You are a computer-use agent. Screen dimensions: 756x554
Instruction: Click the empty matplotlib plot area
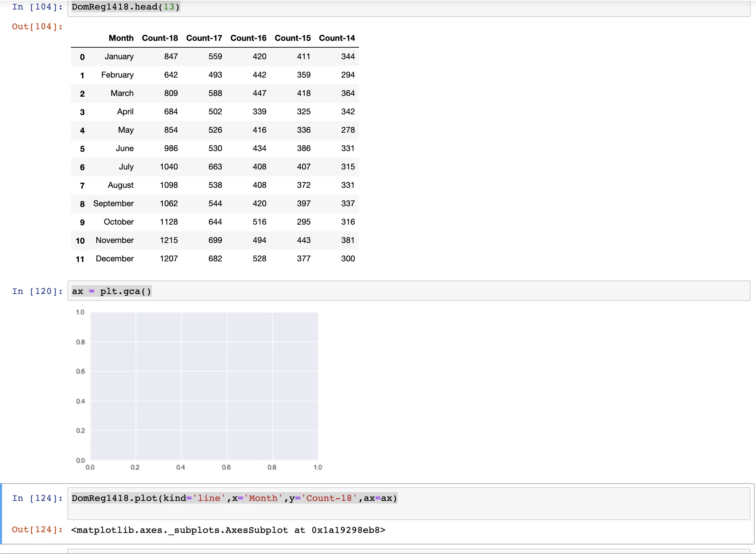pyautogui.click(x=204, y=386)
